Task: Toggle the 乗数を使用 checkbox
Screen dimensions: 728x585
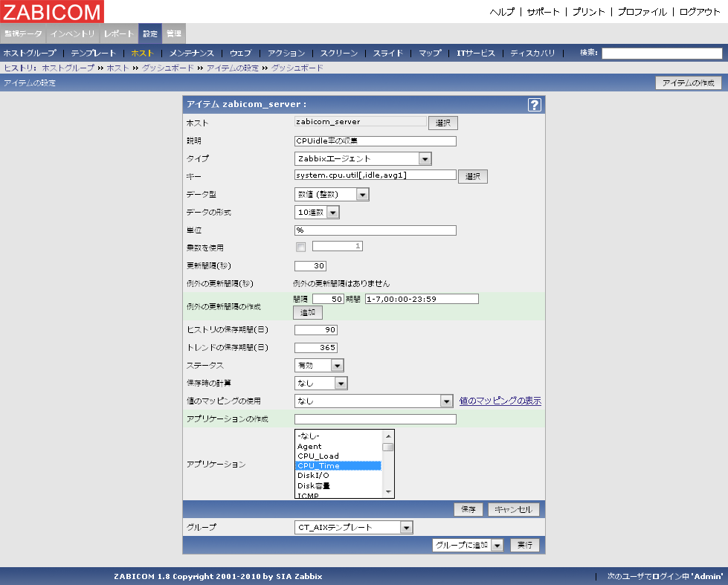Action: tap(301, 248)
